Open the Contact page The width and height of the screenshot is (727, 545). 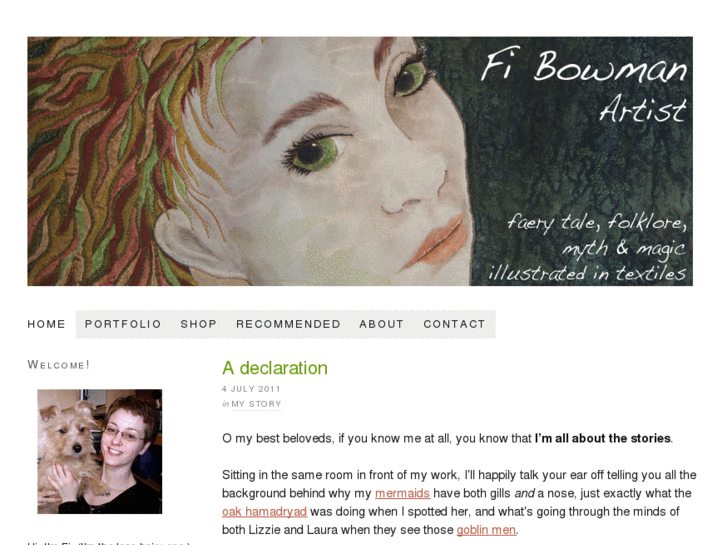(x=454, y=324)
